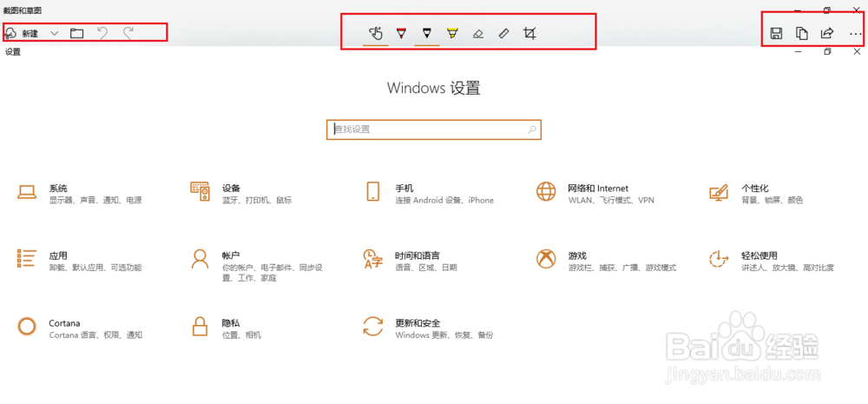Click the 显示器、声音、通知、电源 description
Viewport: 868px width, 404px height.
coord(95,201)
